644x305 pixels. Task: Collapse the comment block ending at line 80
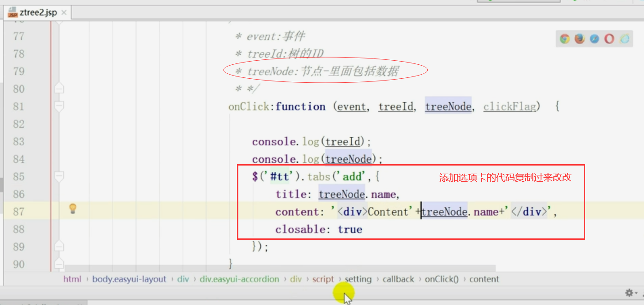coord(59,89)
